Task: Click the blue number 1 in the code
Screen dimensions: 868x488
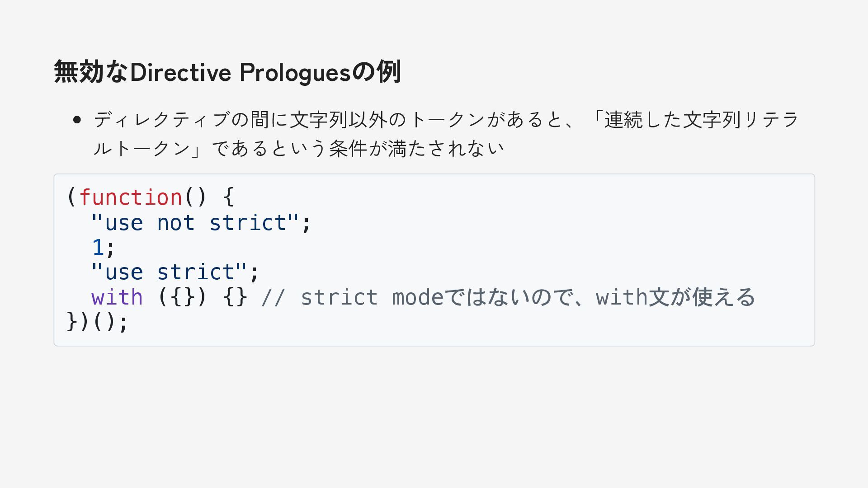Action: [x=98, y=248]
